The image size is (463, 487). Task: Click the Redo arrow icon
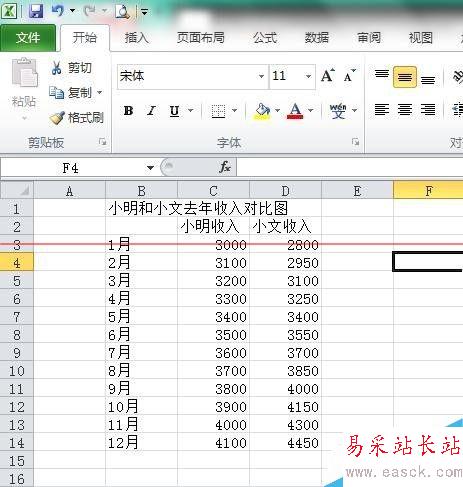89,11
